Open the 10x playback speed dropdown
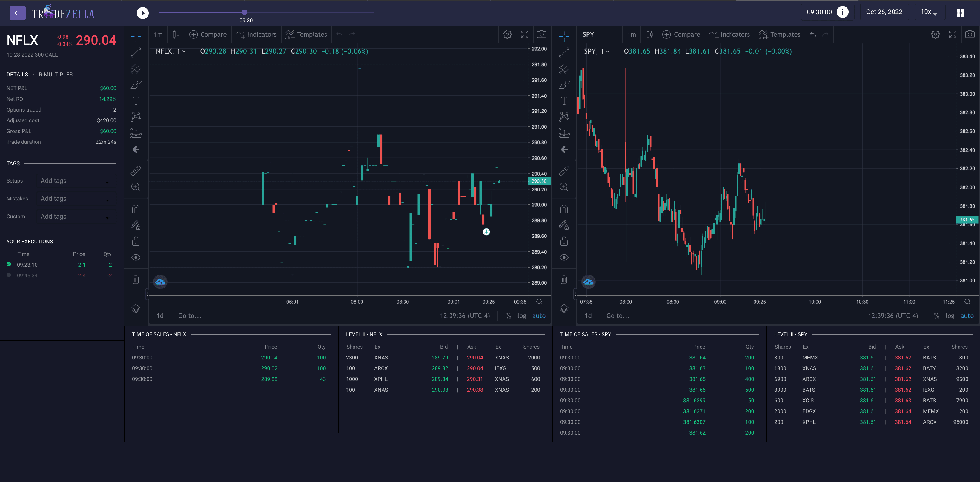Viewport: 980px width, 482px height. [930, 12]
